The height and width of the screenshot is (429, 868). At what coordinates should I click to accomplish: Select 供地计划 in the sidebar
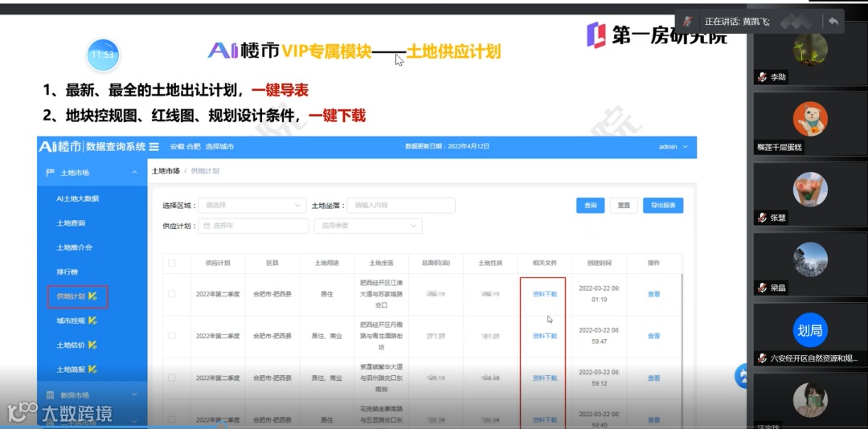coord(77,296)
